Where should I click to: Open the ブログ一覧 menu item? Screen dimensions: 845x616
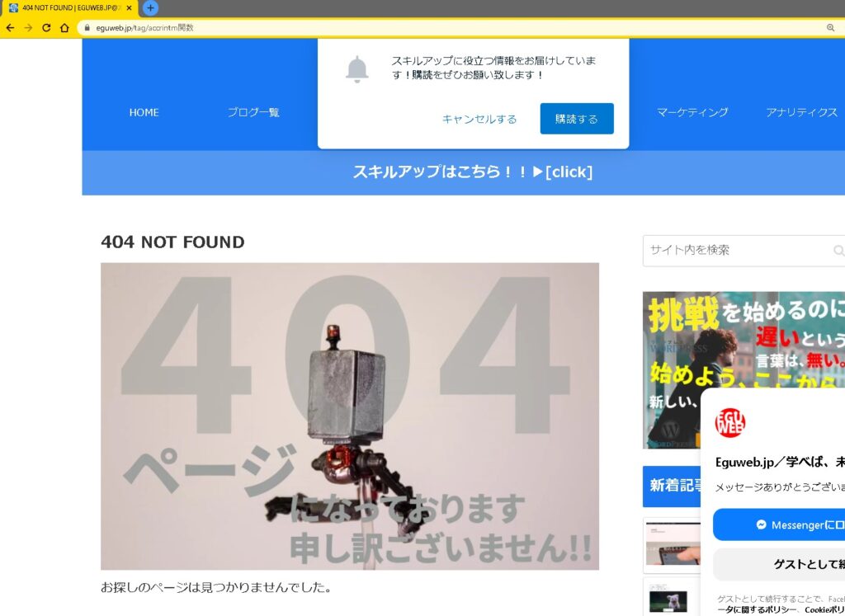(x=253, y=112)
